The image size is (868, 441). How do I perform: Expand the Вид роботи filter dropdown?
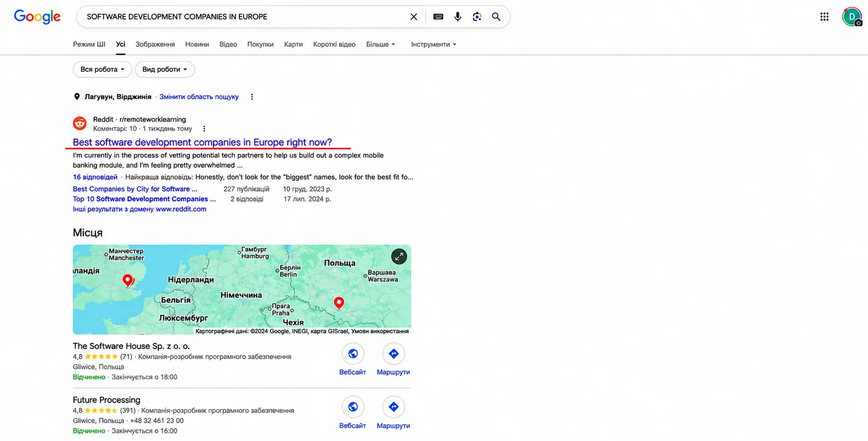coord(165,70)
